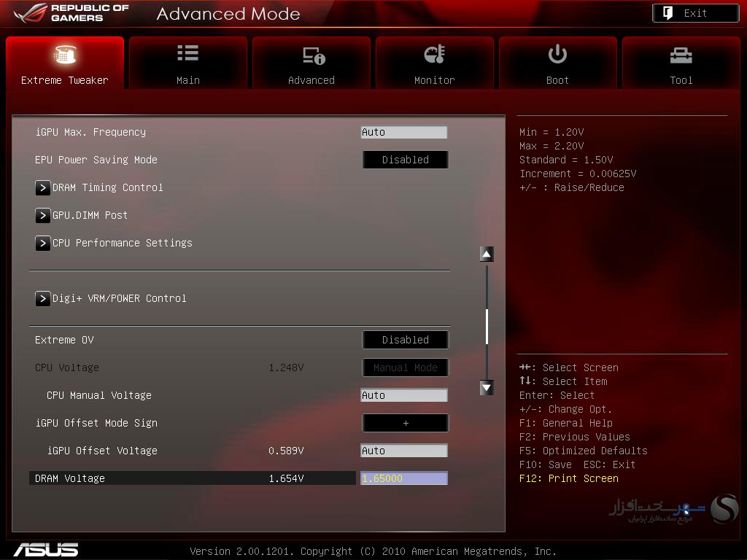Click the iGPU Max. Frequency Auto field
The width and height of the screenshot is (747, 560).
404,132
